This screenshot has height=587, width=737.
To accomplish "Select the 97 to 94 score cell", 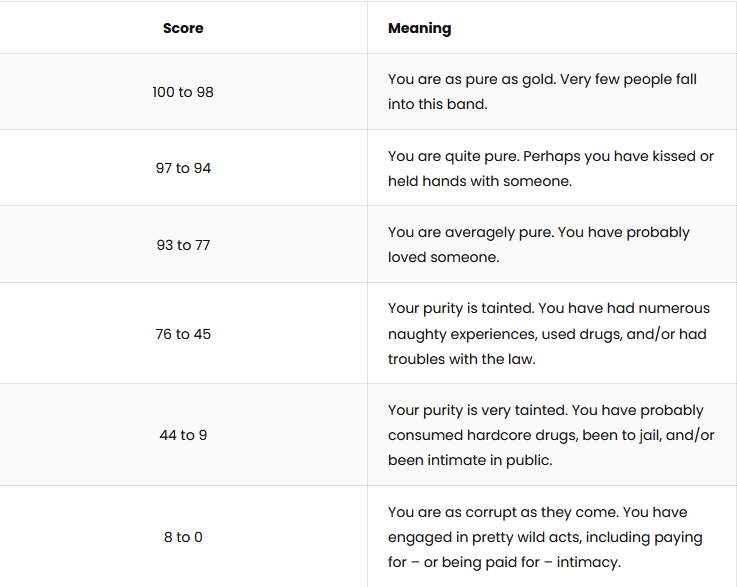I will click(183, 168).
